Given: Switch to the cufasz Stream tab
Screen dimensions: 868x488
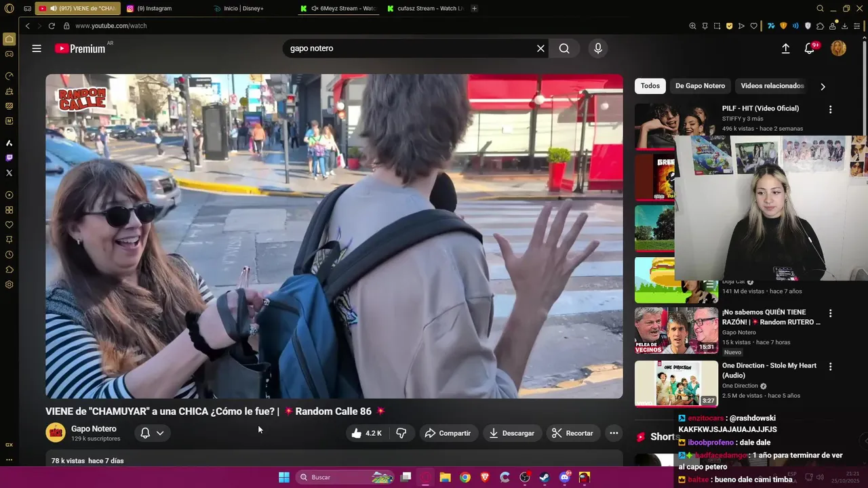Looking at the screenshot, I should click(x=426, y=9).
